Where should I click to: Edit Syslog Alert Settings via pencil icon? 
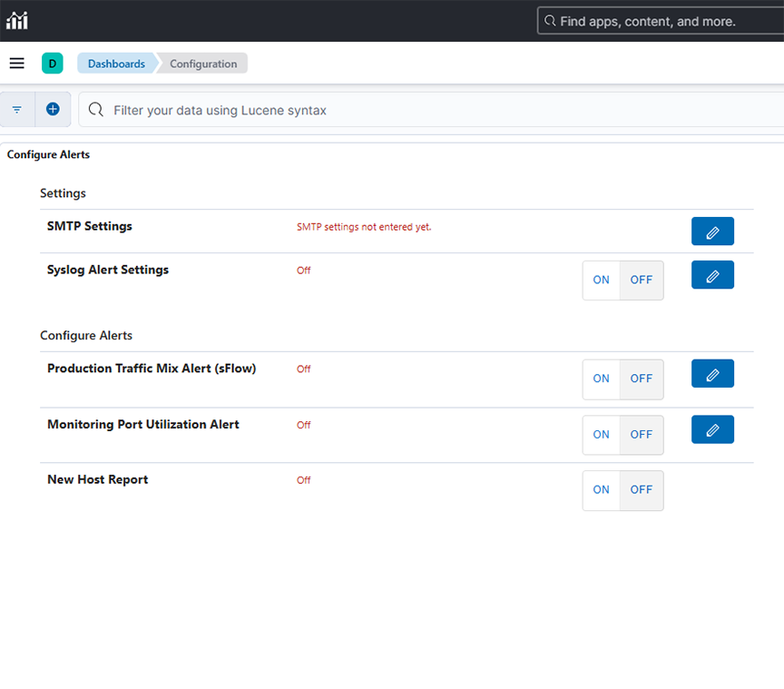click(x=712, y=274)
